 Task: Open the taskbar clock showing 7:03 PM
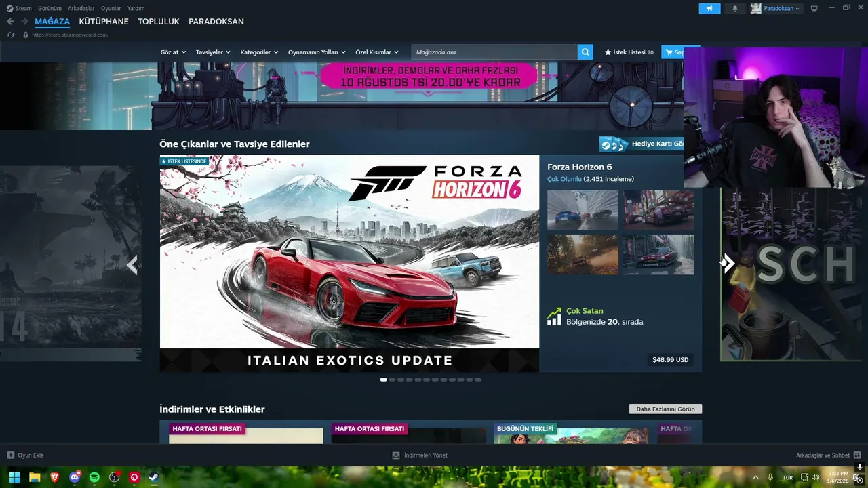tap(838, 477)
